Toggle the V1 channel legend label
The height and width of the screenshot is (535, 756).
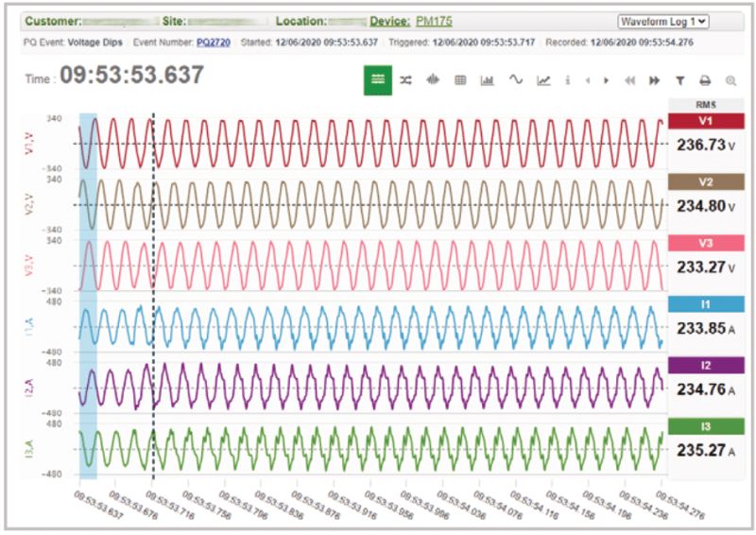click(706, 122)
